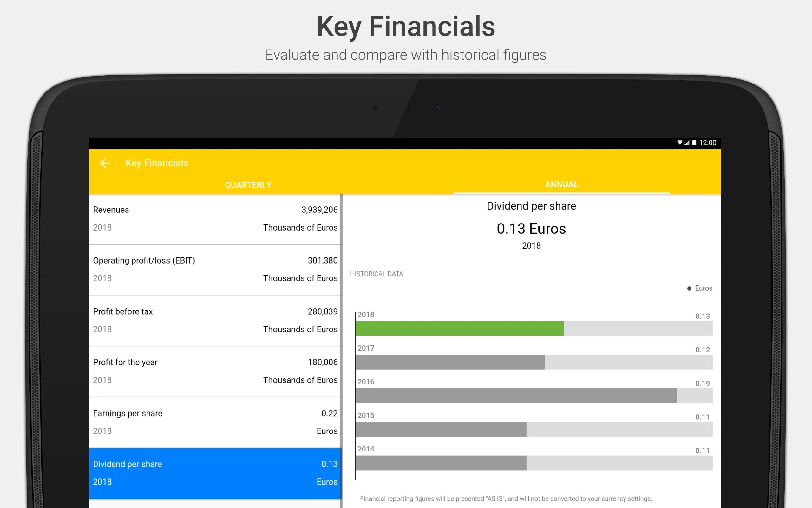Tap the Wi-Fi status icon
Screen dimensions: 812x508
[679, 143]
